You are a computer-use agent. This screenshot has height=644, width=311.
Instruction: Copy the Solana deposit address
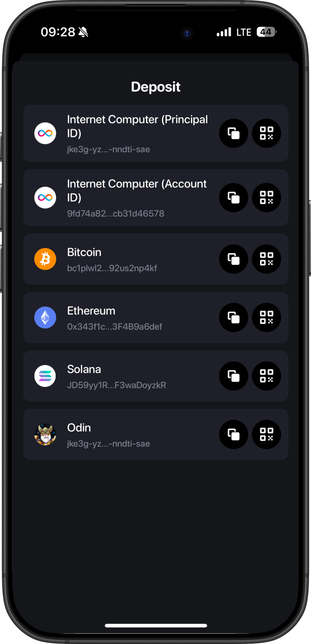point(233,376)
